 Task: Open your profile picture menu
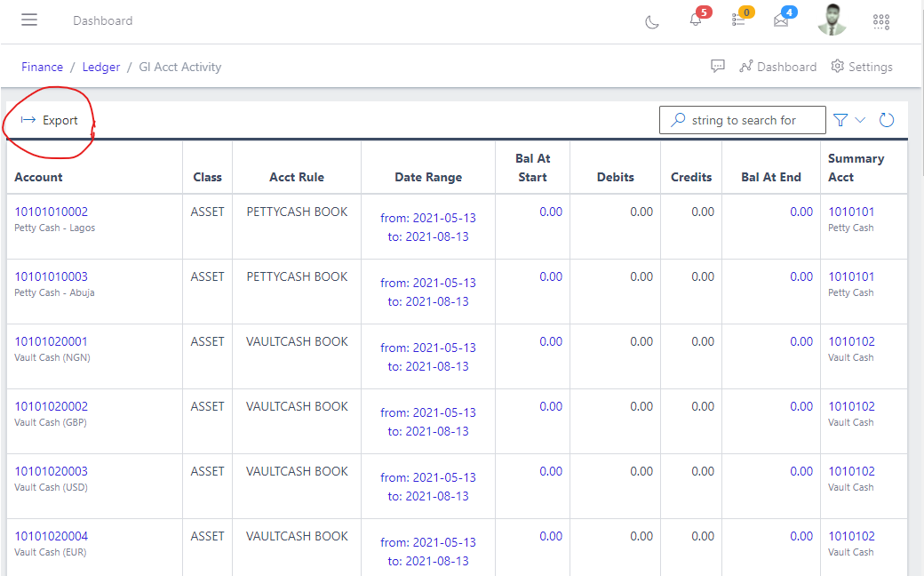click(832, 20)
